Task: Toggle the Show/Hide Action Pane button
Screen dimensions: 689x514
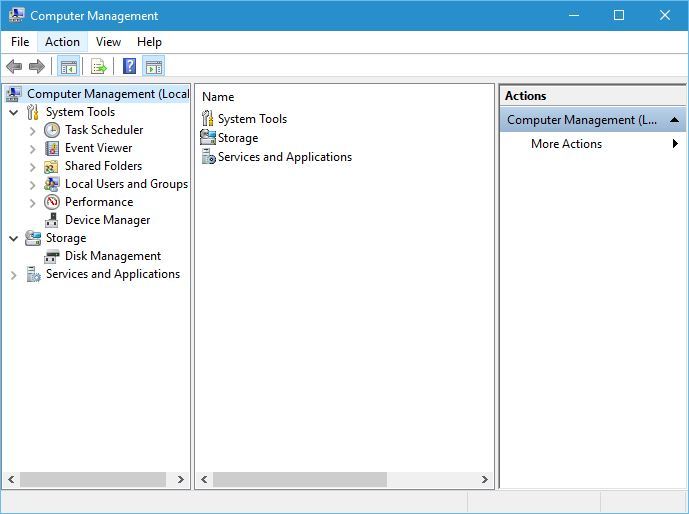Action: point(153,67)
